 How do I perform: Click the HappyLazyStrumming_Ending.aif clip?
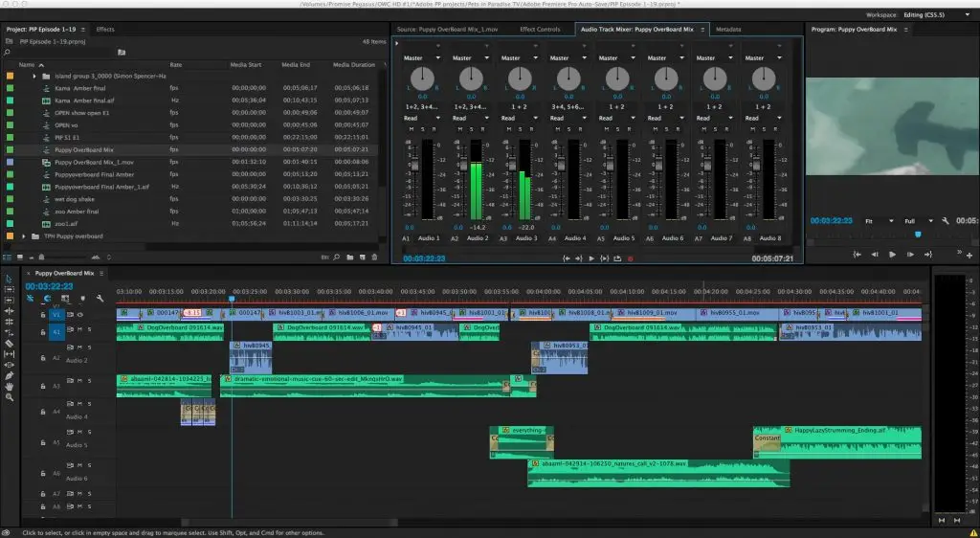[836, 442]
